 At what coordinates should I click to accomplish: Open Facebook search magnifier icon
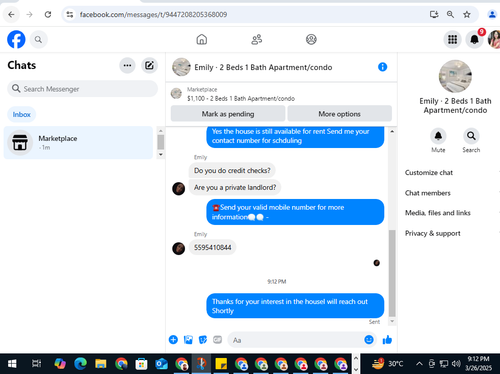tap(38, 40)
